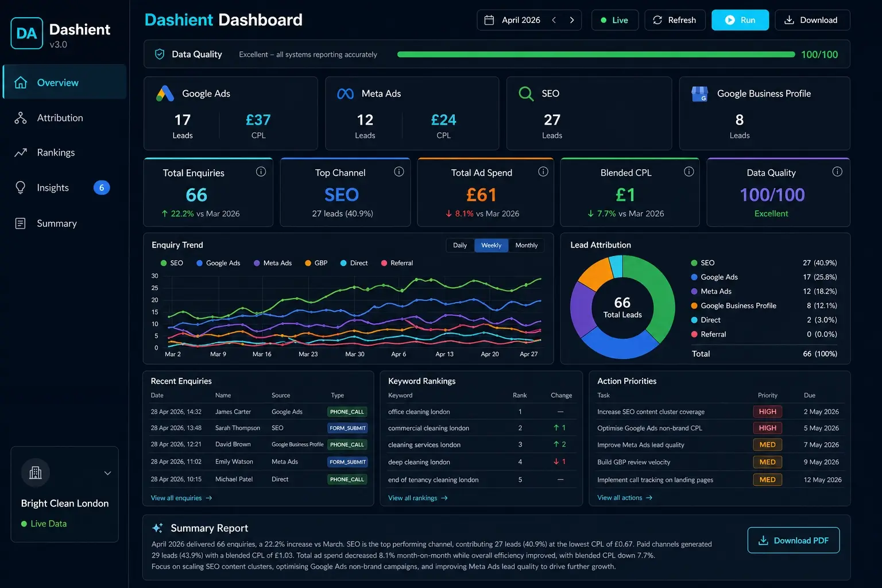Go to next month arrow
Viewport: 882px width, 588px height.
572,20
